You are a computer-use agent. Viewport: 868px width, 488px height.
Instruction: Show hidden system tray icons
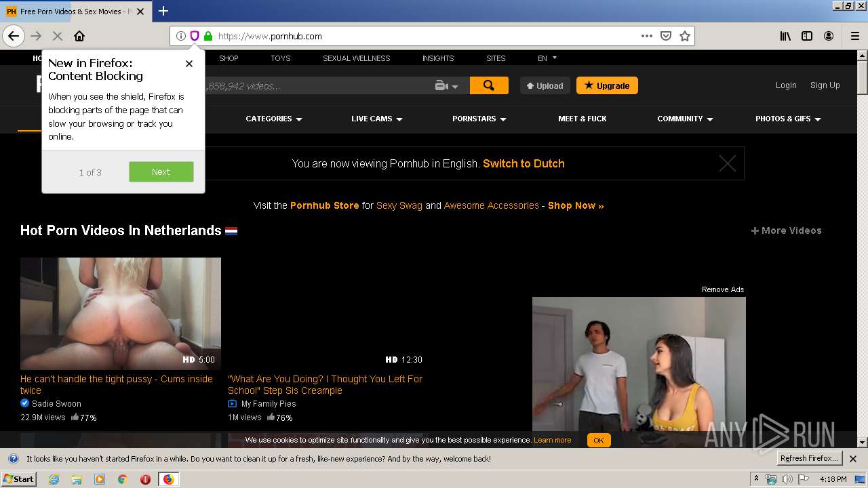(x=756, y=479)
